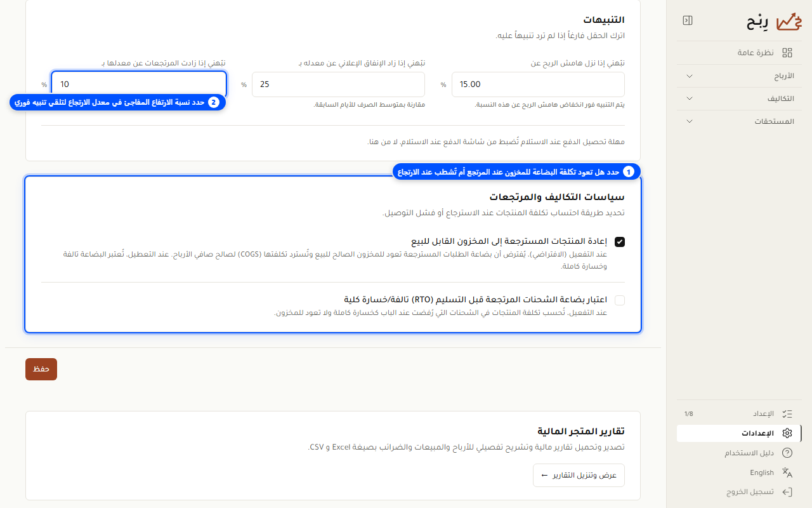Viewport: 812px width, 508px height.
Task: Open نظرة عامة in the sidebar
Action: tap(740, 53)
